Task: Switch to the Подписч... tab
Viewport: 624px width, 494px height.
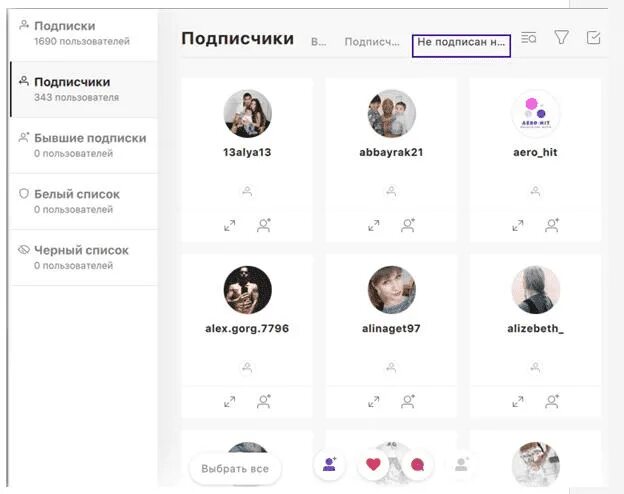Action: point(372,42)
